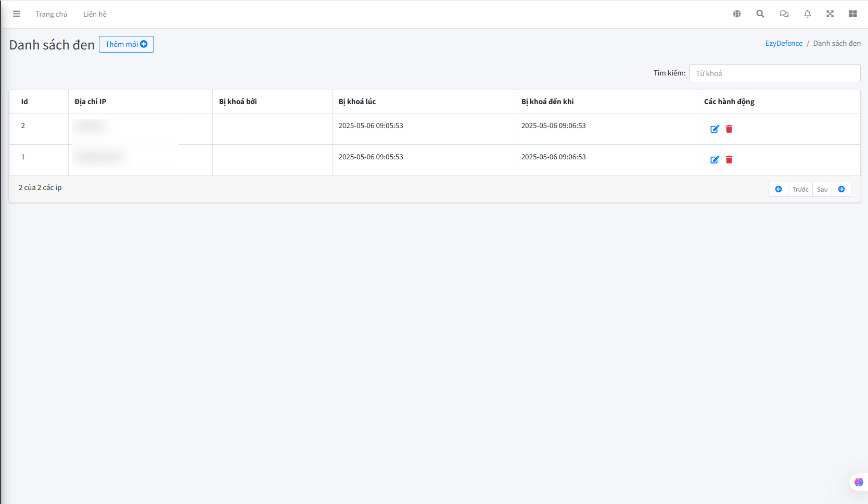Open the Liên hệ menu item
The width and height of the screenshot is (868, 504).
tap(95, 14)
